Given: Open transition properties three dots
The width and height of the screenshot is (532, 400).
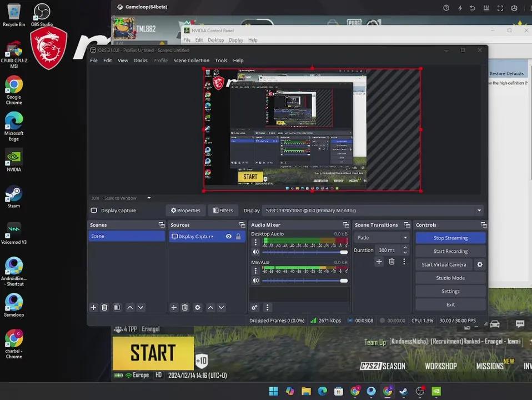Looking at the screenshot, I should [404, 262].
